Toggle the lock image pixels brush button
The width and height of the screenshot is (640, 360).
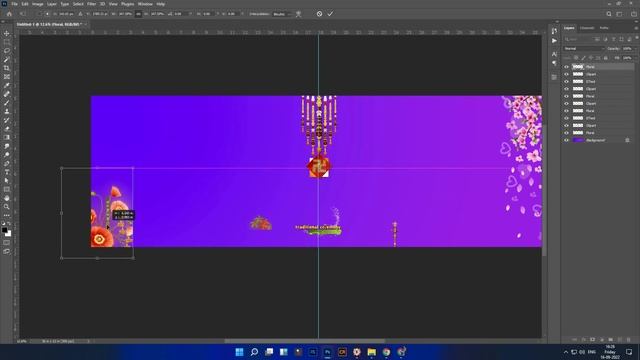point(583,58)
